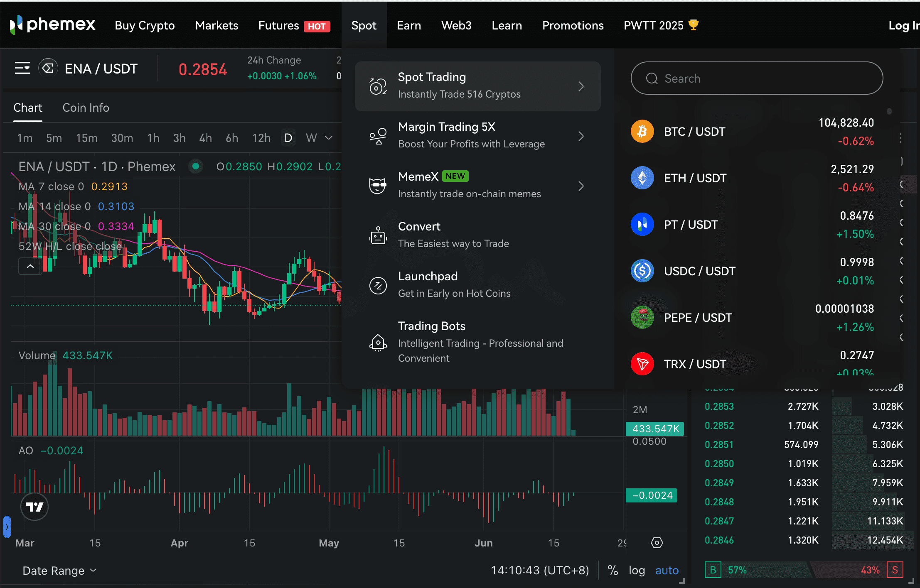This screenshot has height=588, width=920.
Task: Click the PEPE coin icon
Action: (x=642, y=317)
